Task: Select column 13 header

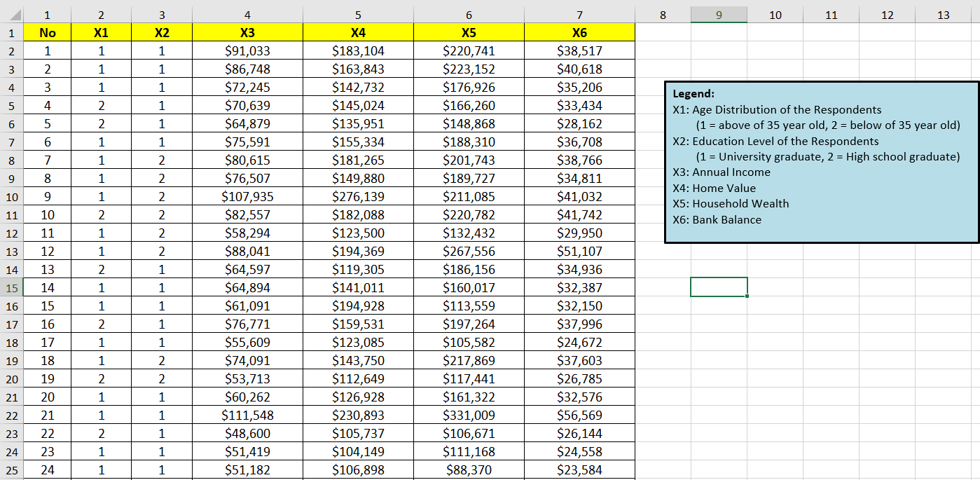Action: coord(943,14)
